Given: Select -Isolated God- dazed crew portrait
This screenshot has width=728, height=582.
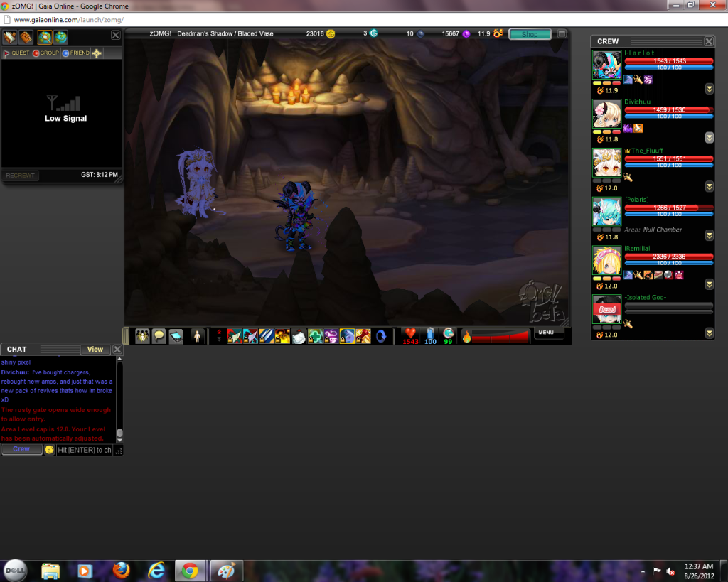Looking at the screenshot, I should [606, 309].
